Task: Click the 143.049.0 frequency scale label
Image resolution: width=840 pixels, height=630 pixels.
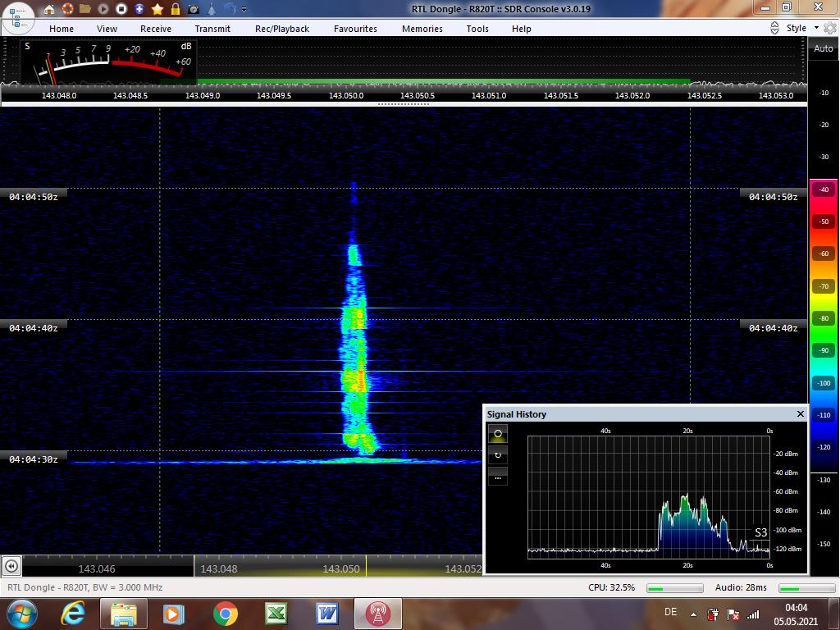Action: point(203,95)
